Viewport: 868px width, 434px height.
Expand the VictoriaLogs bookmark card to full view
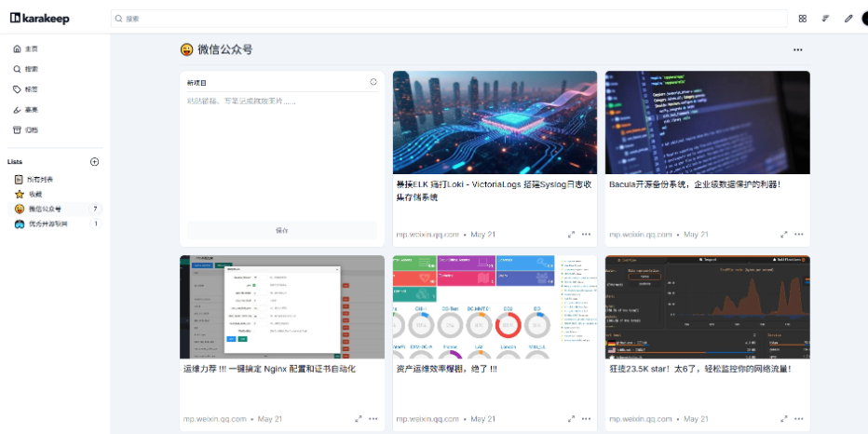(571, 235)
